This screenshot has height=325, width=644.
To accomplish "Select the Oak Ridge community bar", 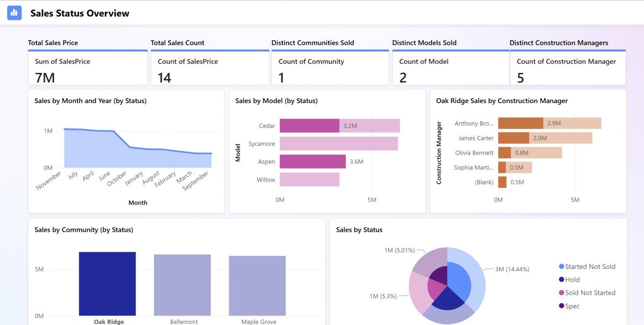I will [x=107, y=283].
